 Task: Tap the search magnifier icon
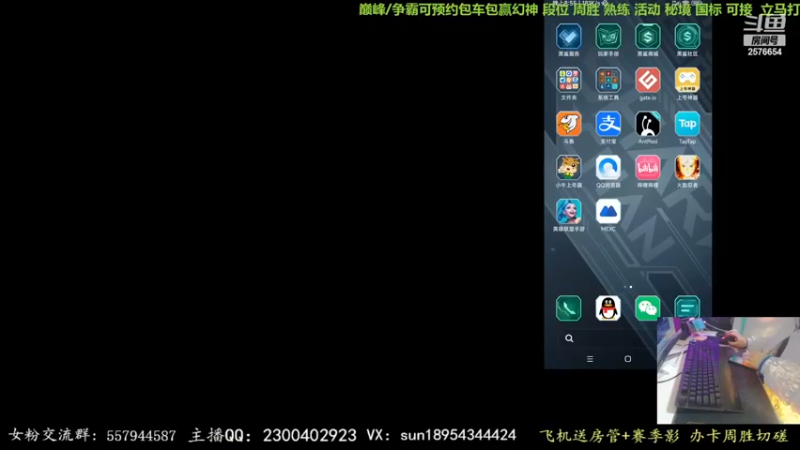tap(569, 338)
